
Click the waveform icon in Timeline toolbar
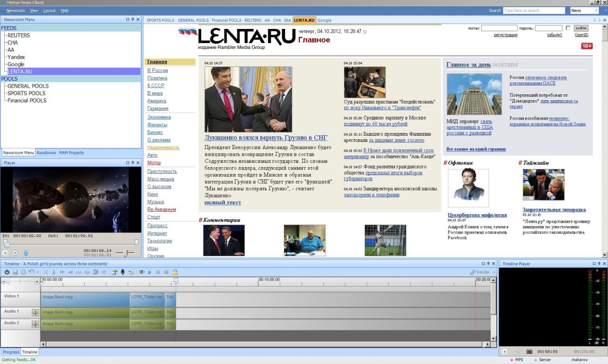coord(104,272)
